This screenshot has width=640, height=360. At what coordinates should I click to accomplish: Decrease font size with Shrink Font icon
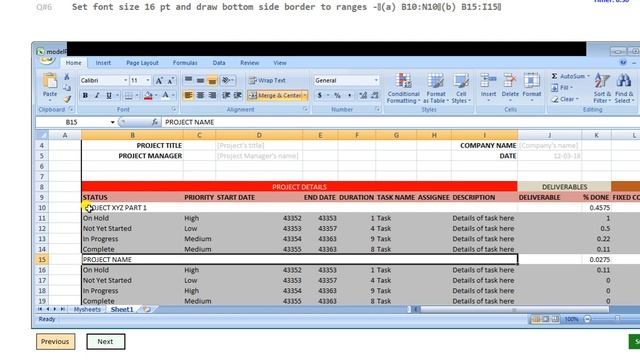171,80
